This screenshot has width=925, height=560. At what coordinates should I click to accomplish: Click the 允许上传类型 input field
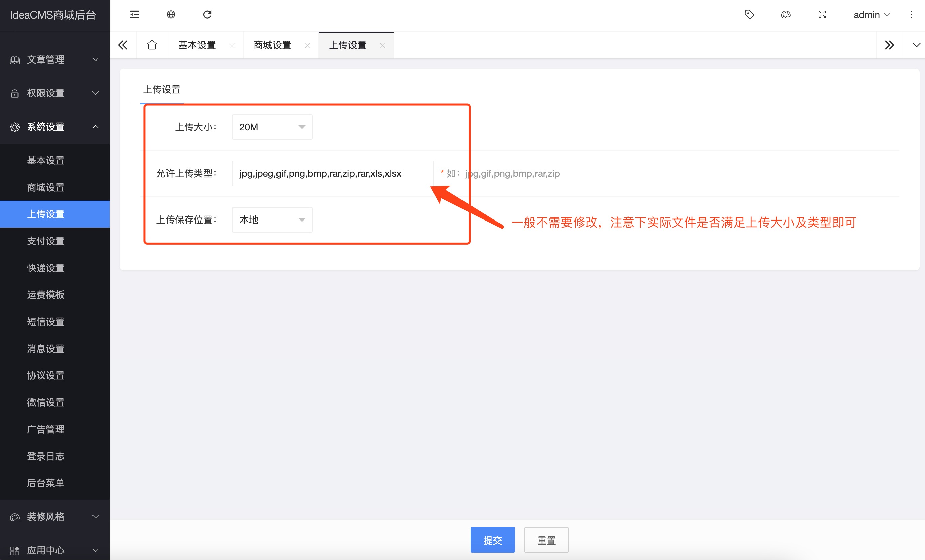click(x=332, y=174)
